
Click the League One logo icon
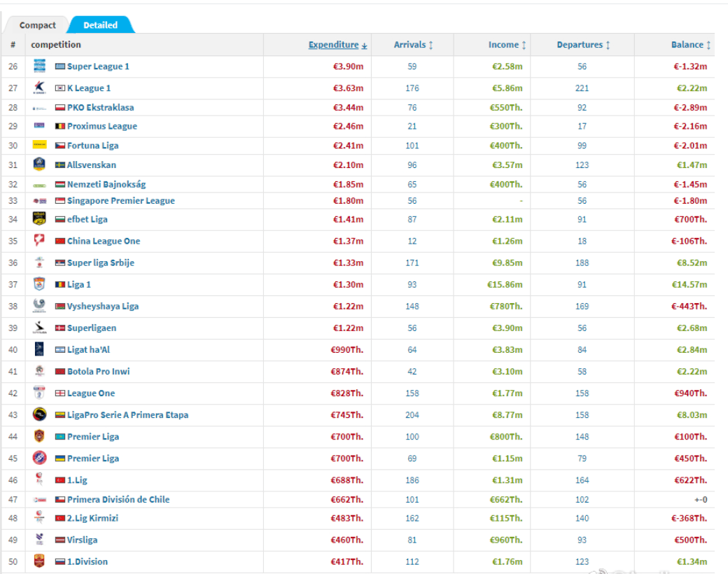point(39,393)
